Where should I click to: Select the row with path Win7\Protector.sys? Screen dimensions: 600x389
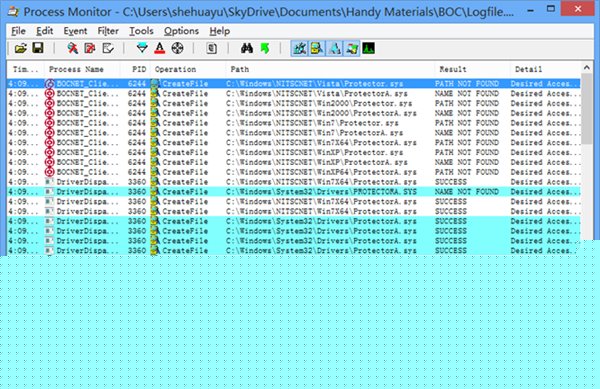coord(293,123)
